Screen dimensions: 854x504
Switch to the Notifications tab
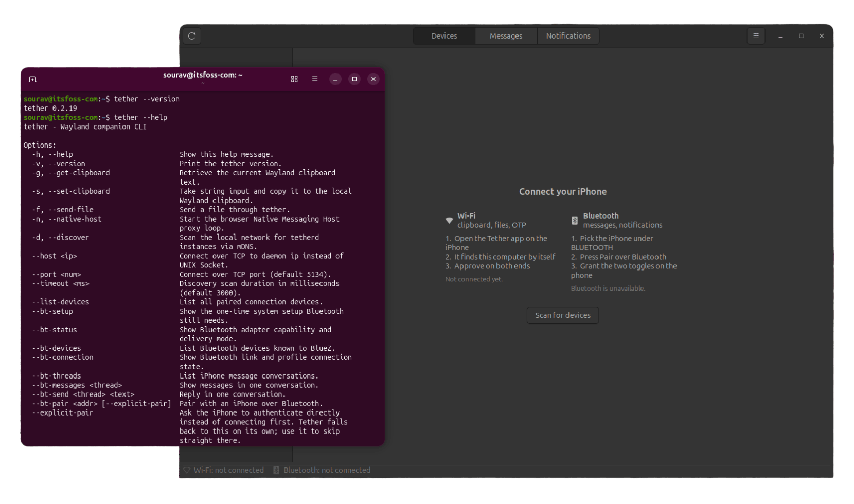point(568,36)
